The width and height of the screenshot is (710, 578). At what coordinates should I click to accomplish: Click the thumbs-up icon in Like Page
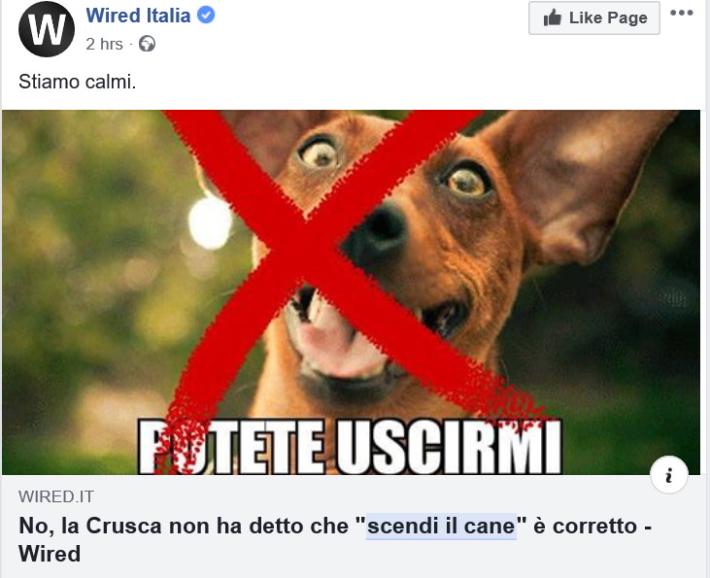[x=552, y=18]
